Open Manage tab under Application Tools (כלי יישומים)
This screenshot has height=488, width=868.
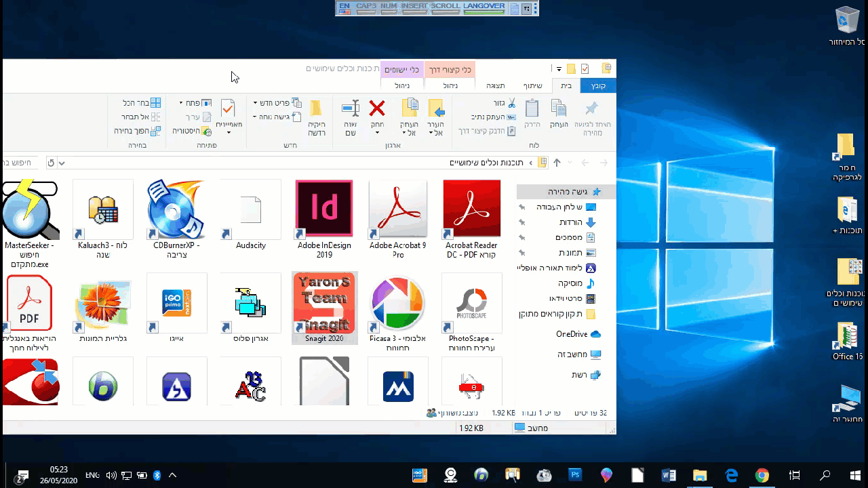402,85
